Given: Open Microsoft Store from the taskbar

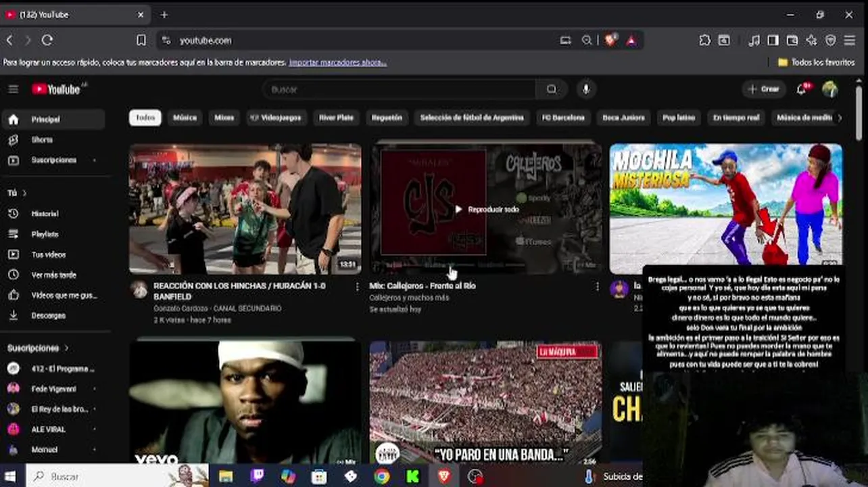Looking at the screenshot, I should pyautogui.click(x=319, y=476).
